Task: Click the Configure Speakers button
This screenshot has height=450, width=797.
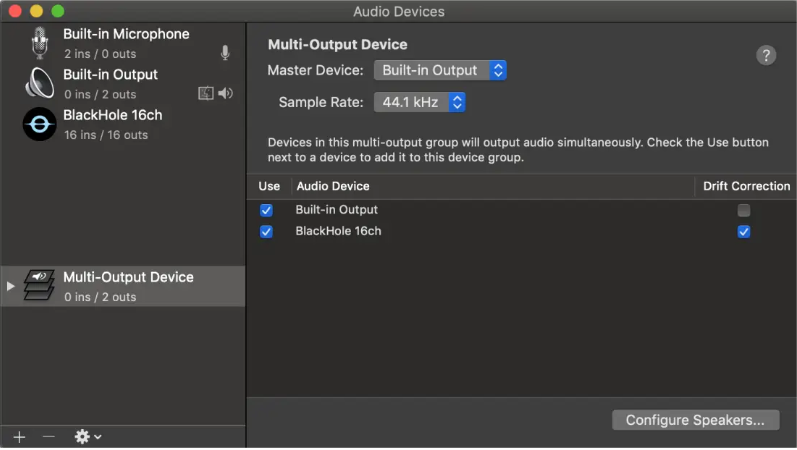Action: click(695, 420)
